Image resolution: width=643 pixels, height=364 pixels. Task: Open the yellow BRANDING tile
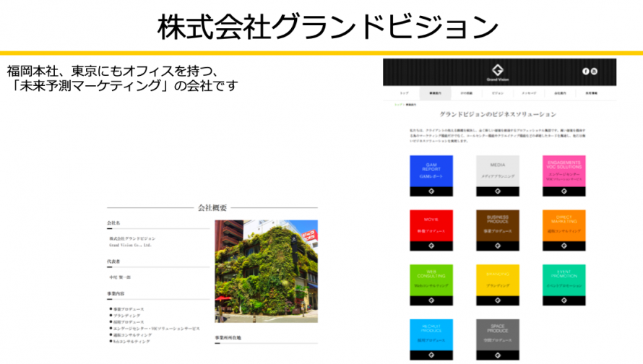[498, 285]
